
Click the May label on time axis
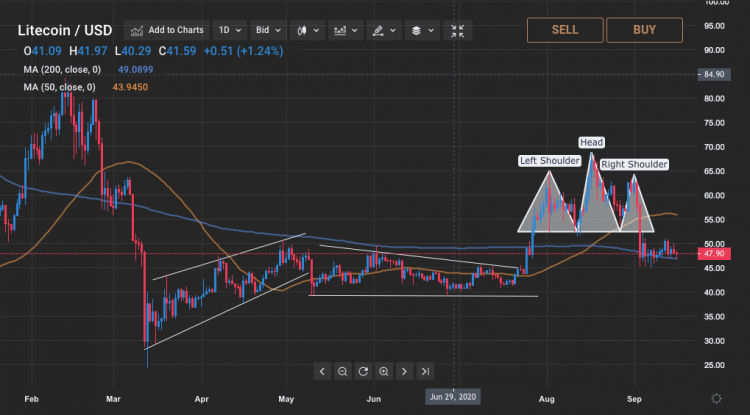[x=286, y=399]
